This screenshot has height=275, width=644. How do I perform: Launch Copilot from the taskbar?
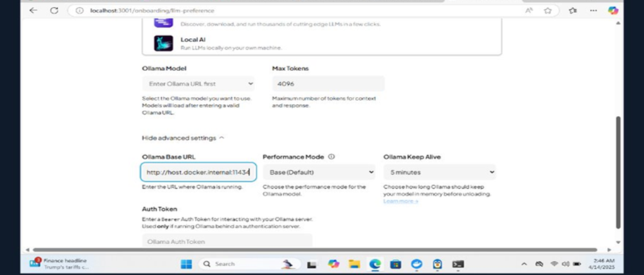[x=333, y=264]
